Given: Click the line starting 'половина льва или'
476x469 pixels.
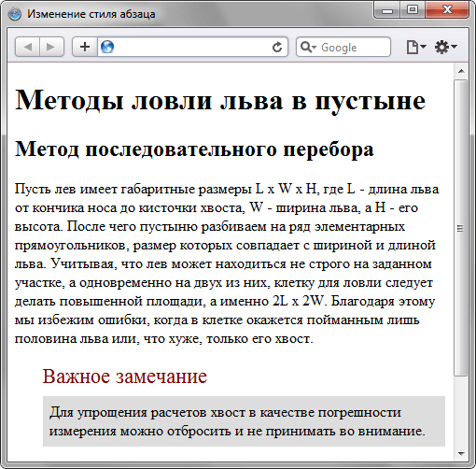Looking at the screenshot, I should pyautogui.click(x=164, y=339).
